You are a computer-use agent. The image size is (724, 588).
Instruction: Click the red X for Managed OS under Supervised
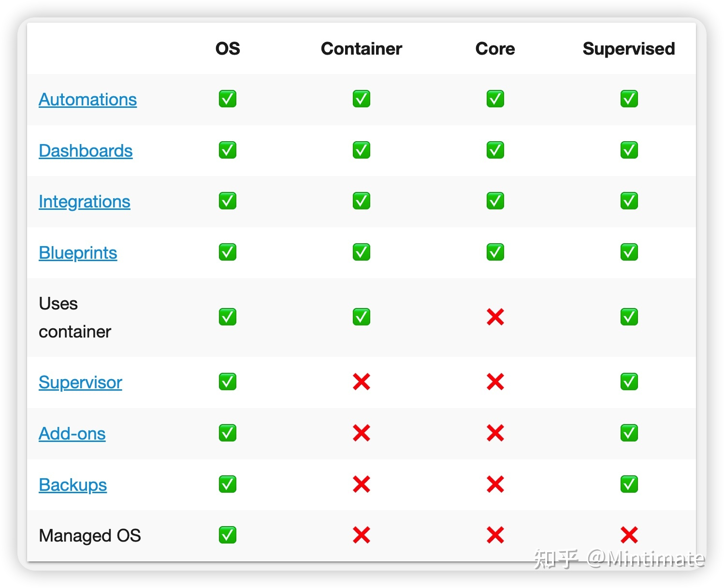629,535
